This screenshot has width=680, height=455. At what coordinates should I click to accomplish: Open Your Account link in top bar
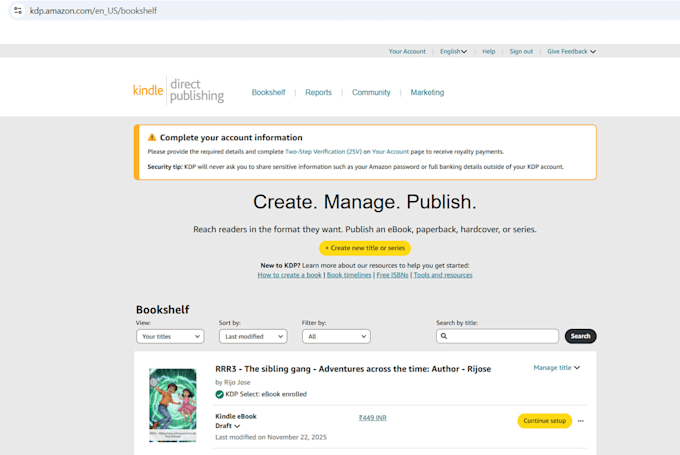[407, 51]
